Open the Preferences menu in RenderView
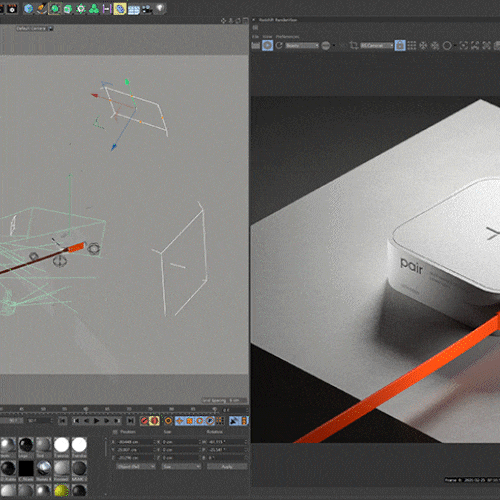500x500 pixels. point(287,37)
